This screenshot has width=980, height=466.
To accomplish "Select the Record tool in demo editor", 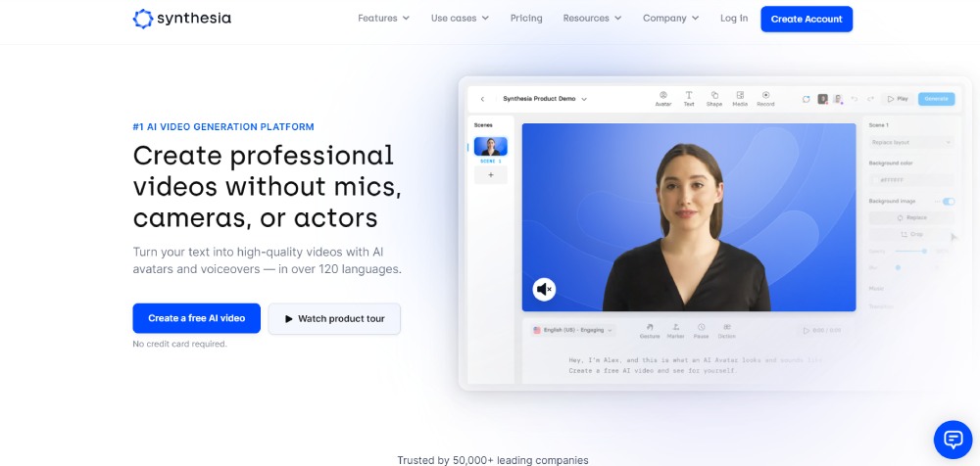I will [x=765, y=99].
